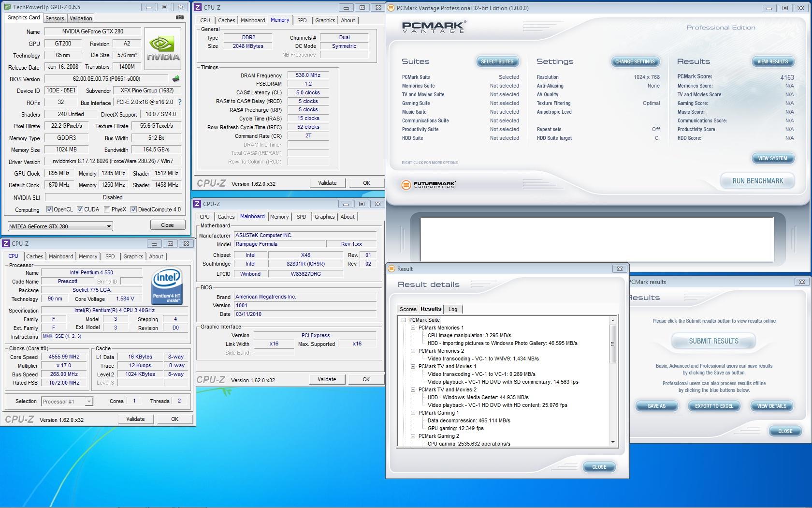Select CPU image manipulation result row
The image size is (812, 508).
pyautogui.click(x=469, y=335)
